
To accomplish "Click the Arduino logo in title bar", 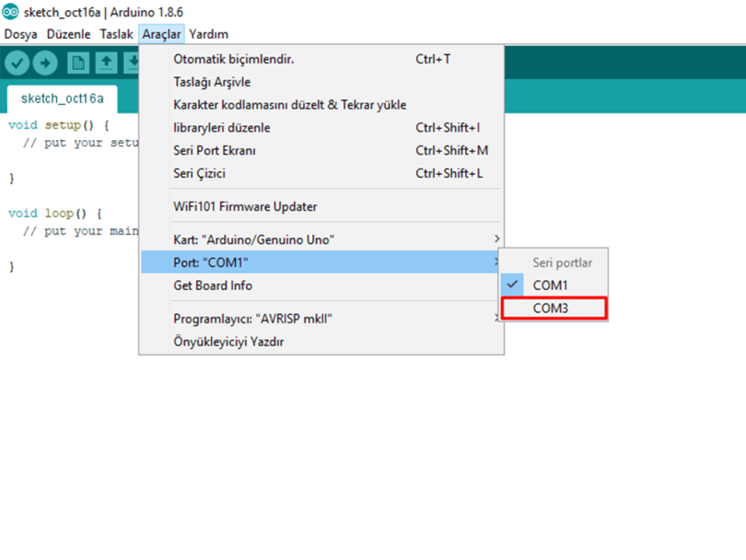I will (x=10, y=11).
